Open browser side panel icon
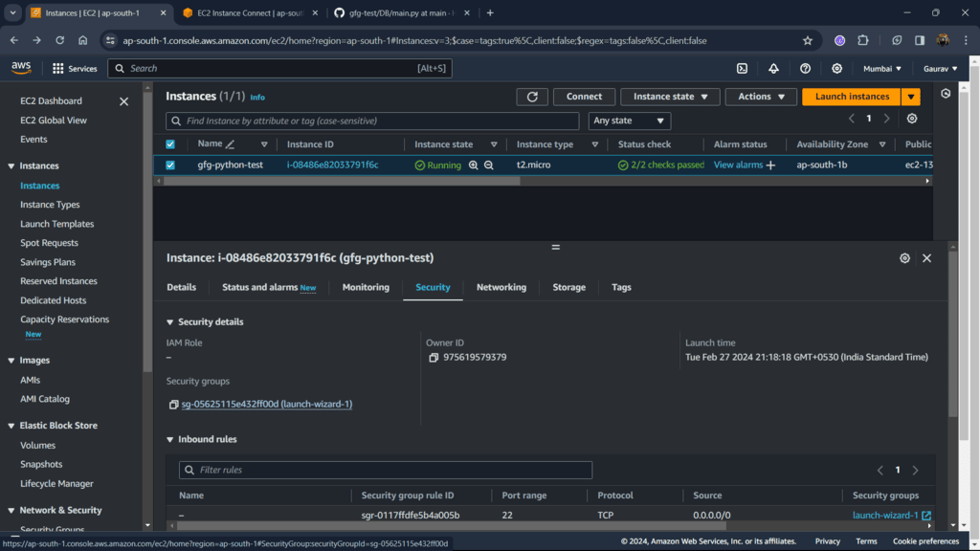 pos(920,40)
